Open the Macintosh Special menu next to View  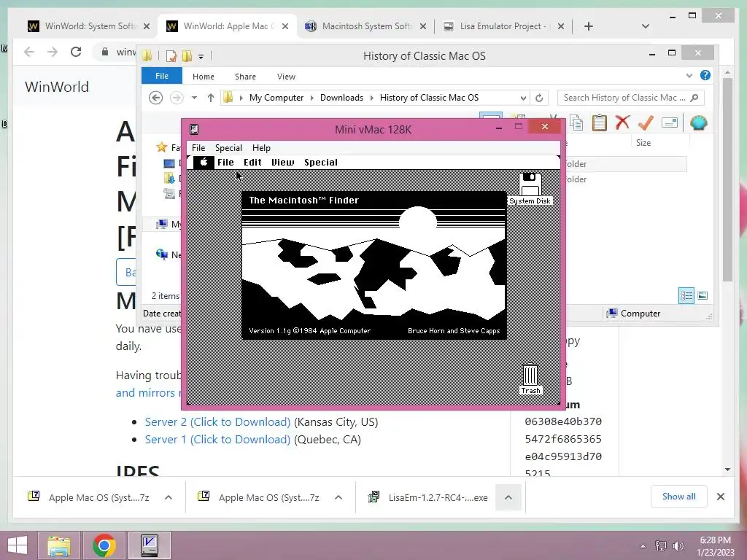[x=321, y=163]
